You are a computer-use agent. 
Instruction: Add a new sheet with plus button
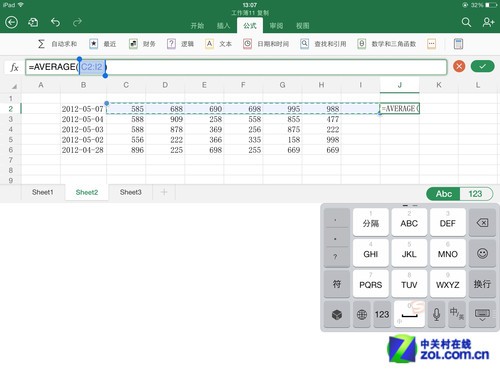point(164,192)
